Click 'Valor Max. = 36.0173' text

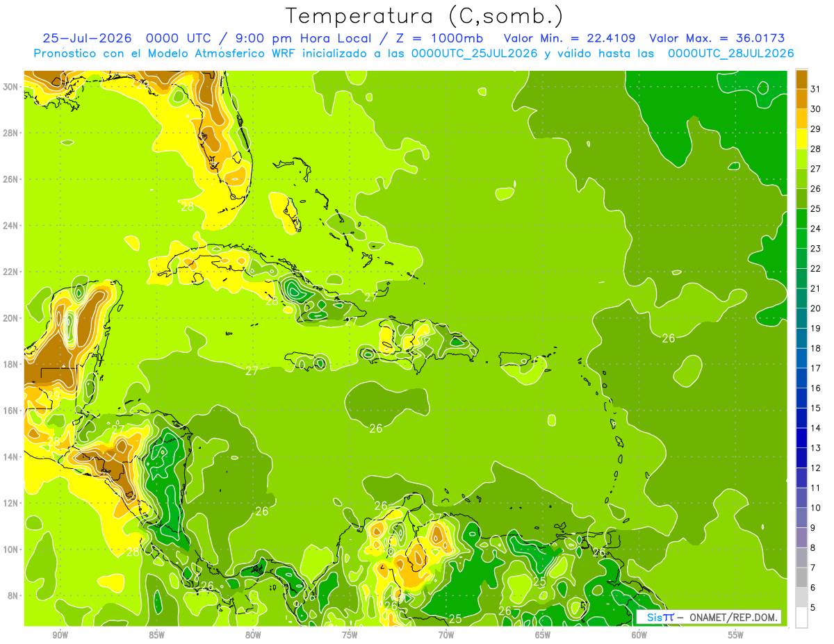pyautogui.click(x=717, y=38)
